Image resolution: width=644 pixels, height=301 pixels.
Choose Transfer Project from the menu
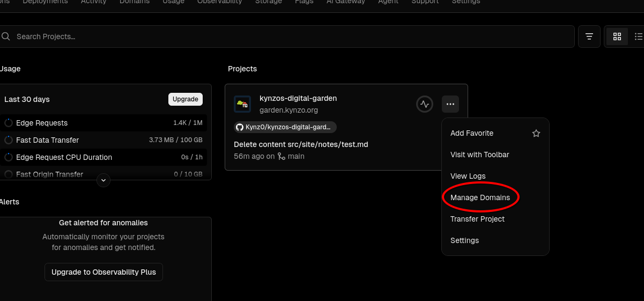[x=477, y=219]
